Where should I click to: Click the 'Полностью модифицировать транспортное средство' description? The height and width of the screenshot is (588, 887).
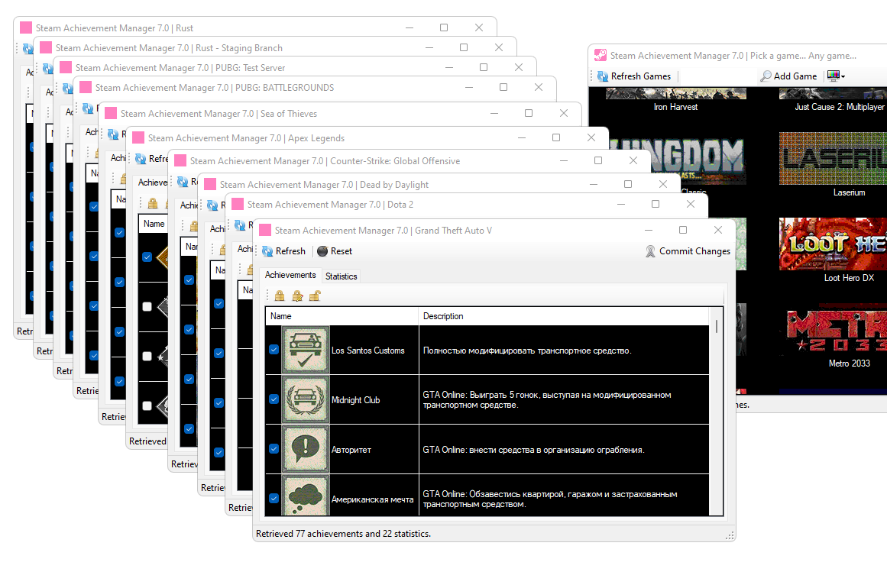[527, 351]
